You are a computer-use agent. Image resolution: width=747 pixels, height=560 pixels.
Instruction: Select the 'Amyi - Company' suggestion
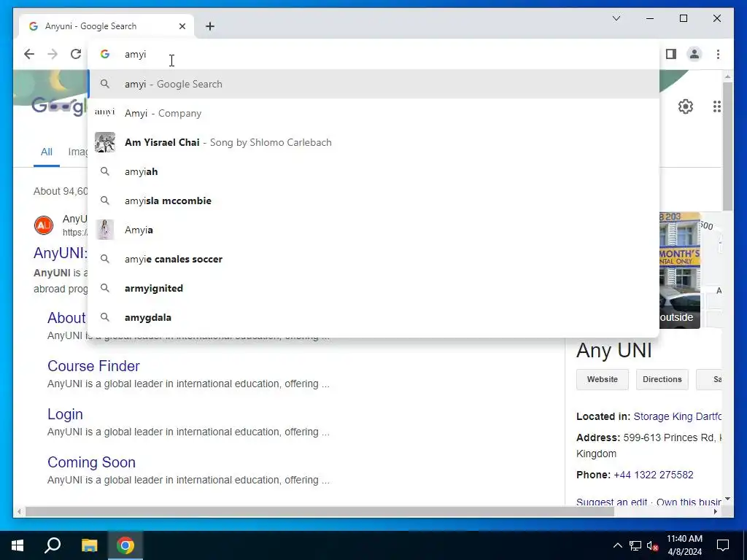(x=374, y=113)
